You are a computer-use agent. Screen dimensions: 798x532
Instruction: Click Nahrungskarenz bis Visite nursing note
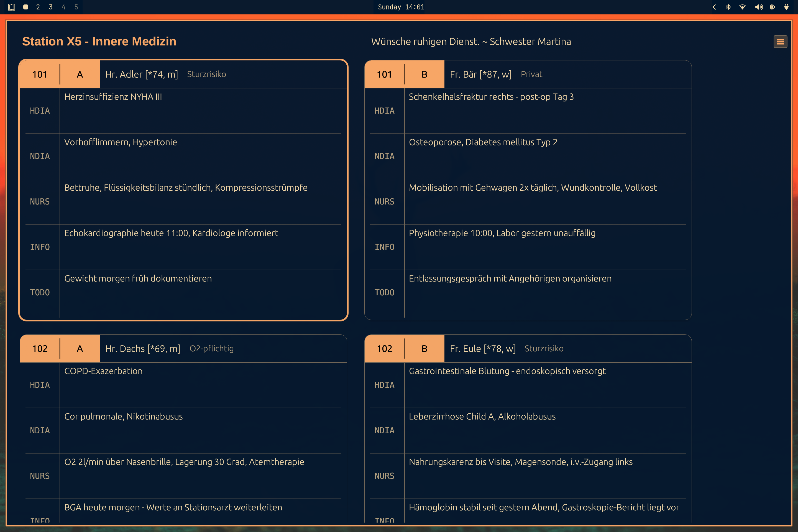pyautogui.click(x=521, y=462)
